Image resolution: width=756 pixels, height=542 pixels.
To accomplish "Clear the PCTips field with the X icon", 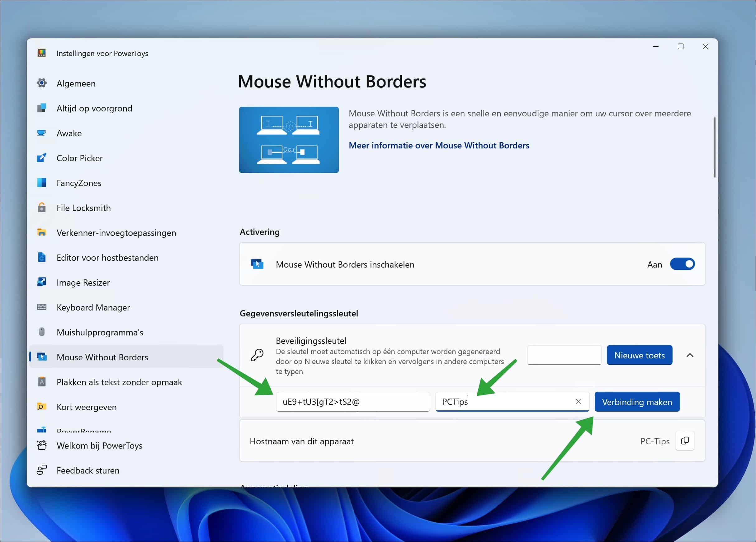I will tap(578, 402).
